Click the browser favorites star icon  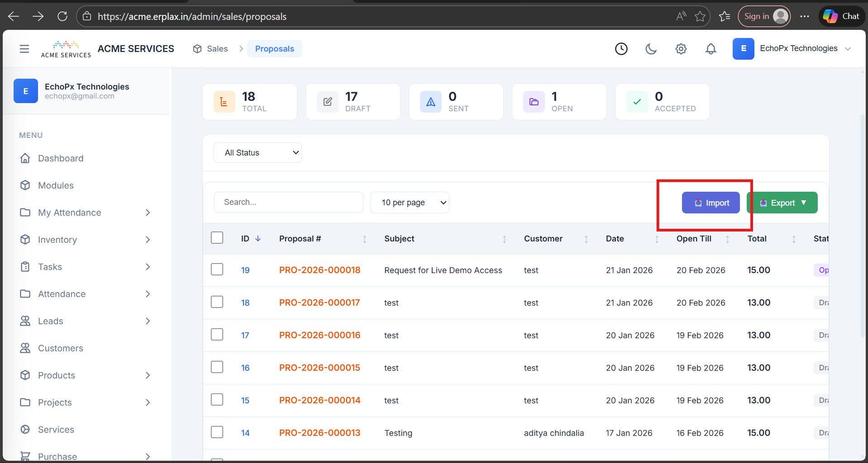click(700, 17)
